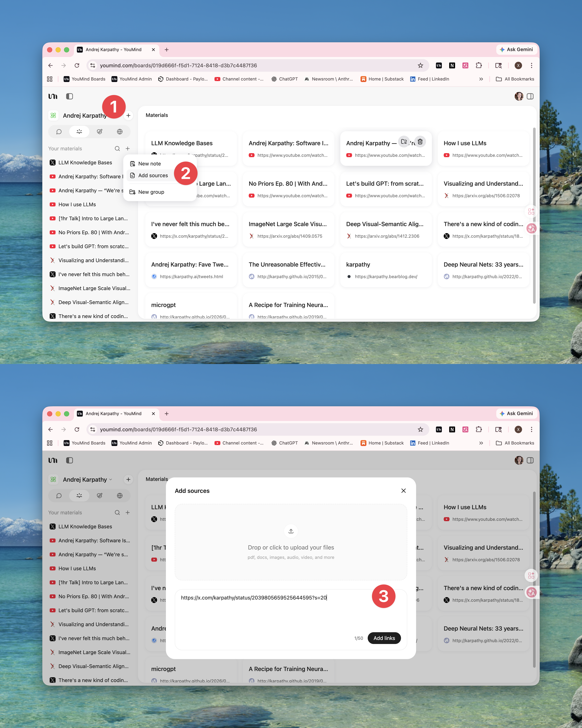
Task: Expand bookmarks overflow chevrons in lower window
Action: [x=481, y=443]
